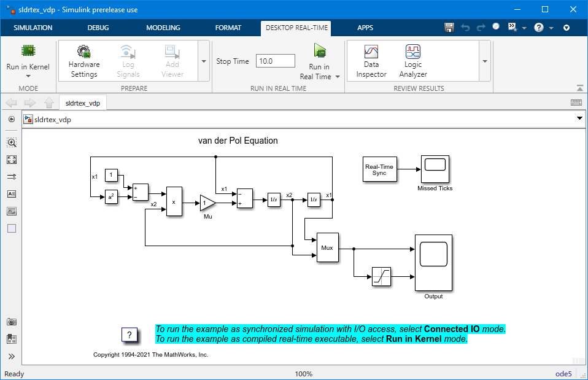This screenshot has height=380, width=588.
Task: Click the ode5 solver link
Action: [x=563, y=374]
